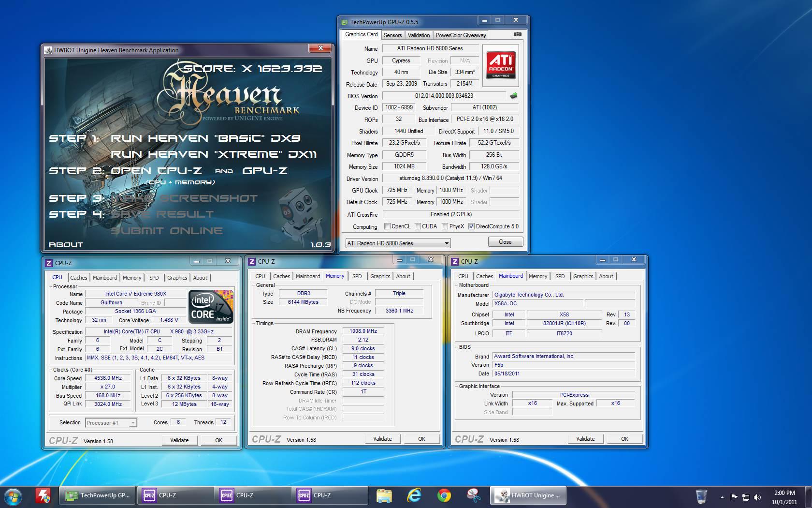Click the Close button in GPU-Z
Screen dimensions: 812x508
505,242
